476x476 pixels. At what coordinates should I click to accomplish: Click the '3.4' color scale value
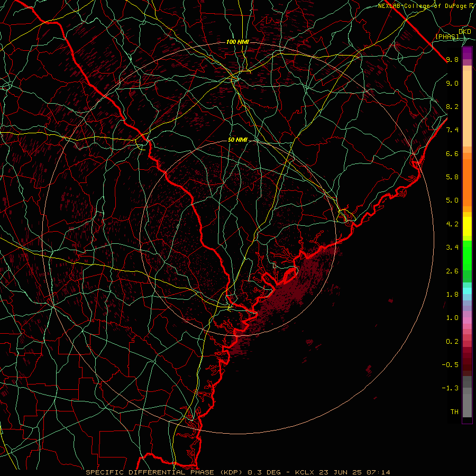pyautogui.click(x=452, y=248)
